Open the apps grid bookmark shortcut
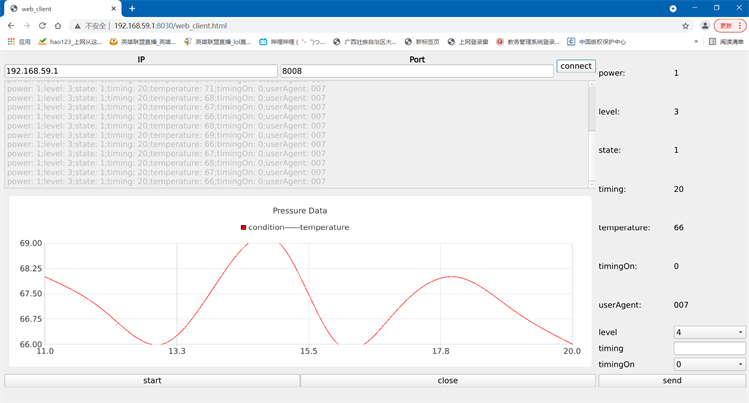This screenshot has height=403, width=749. pos(18,42)
